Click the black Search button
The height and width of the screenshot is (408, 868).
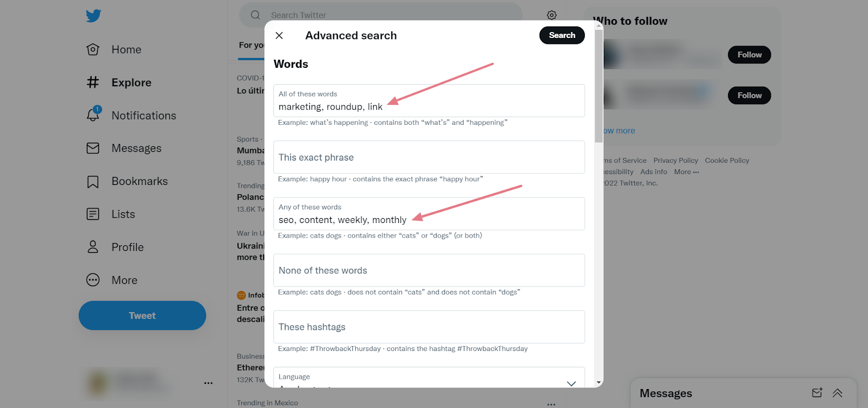[x=562, y=35]
